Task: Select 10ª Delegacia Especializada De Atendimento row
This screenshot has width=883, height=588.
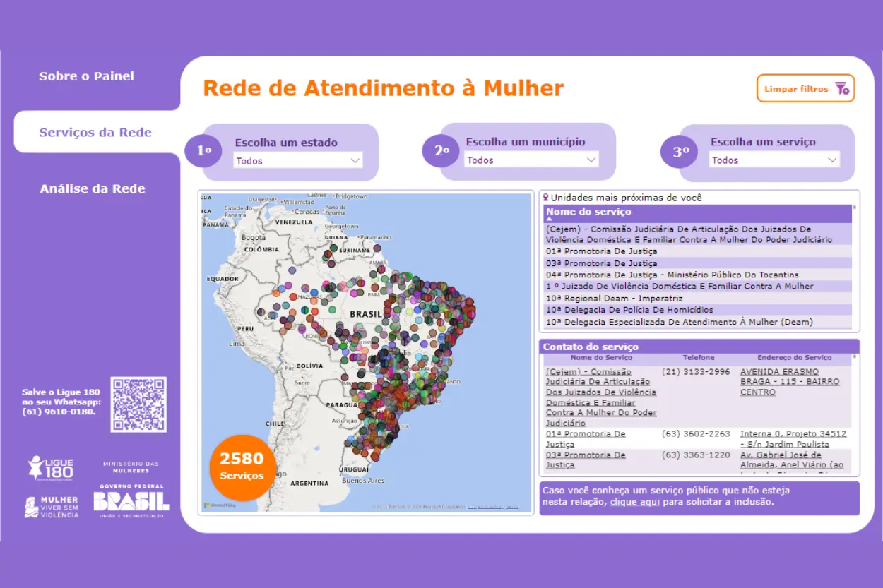Action: tap(698, 322)
